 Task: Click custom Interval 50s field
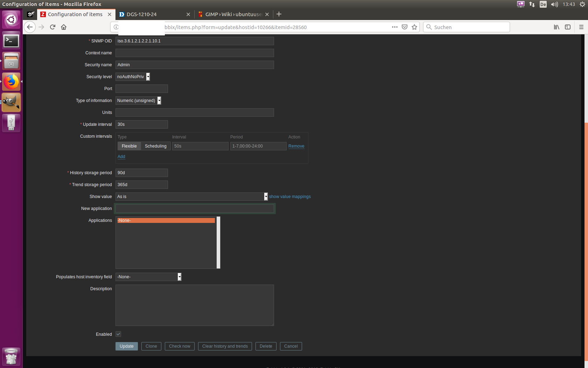click(x=200, y=146)
